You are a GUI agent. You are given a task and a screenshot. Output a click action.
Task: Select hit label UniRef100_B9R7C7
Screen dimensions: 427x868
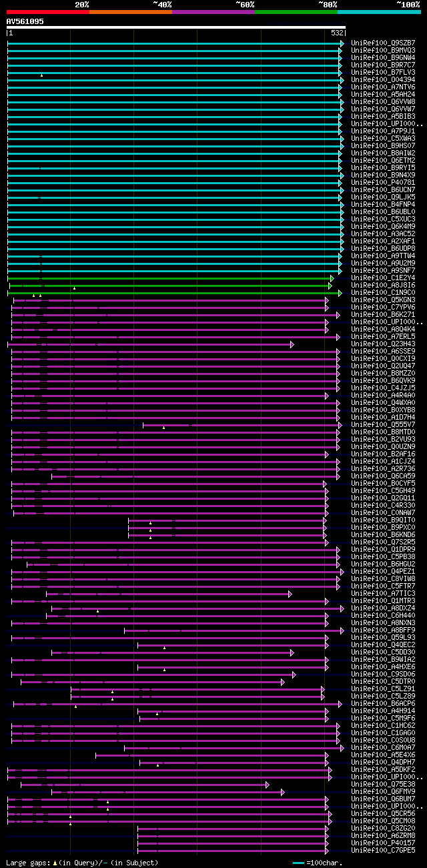click(382, 65)
